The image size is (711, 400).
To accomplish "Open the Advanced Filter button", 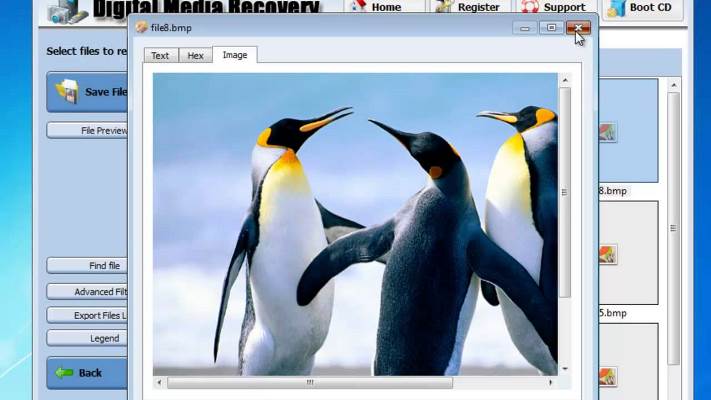I will (88, 292).
